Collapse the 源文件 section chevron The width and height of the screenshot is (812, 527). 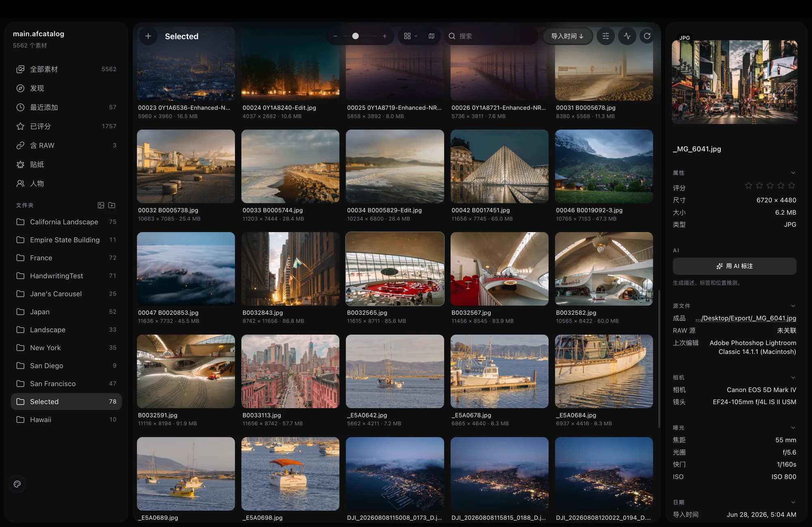click(793, 306)
